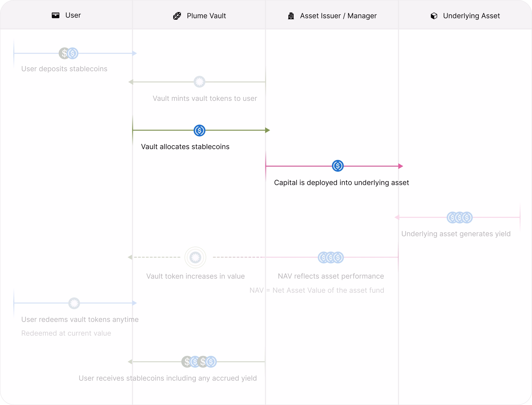Click the coin icons above 'User deposits stablecoins'

[x=69, y=53]
